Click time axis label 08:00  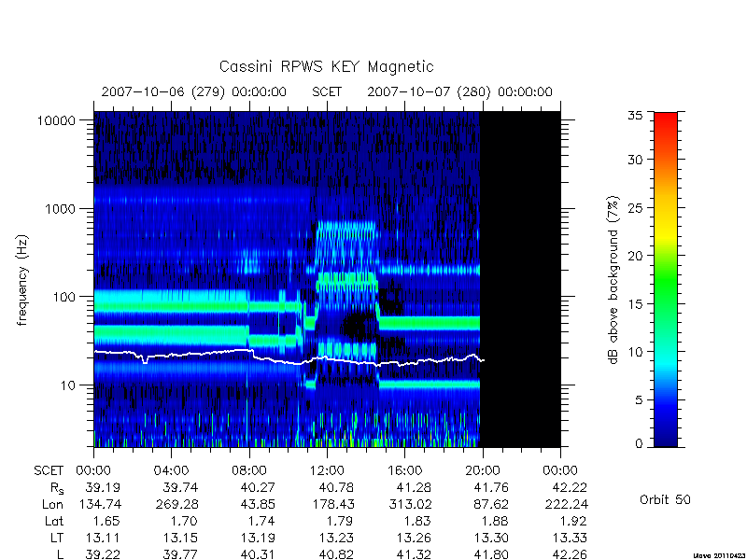[249, 471]
